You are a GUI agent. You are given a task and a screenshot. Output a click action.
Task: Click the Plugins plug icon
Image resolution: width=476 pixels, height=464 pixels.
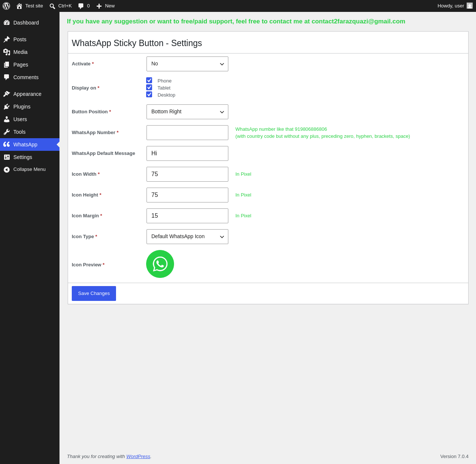click(7, 107)
